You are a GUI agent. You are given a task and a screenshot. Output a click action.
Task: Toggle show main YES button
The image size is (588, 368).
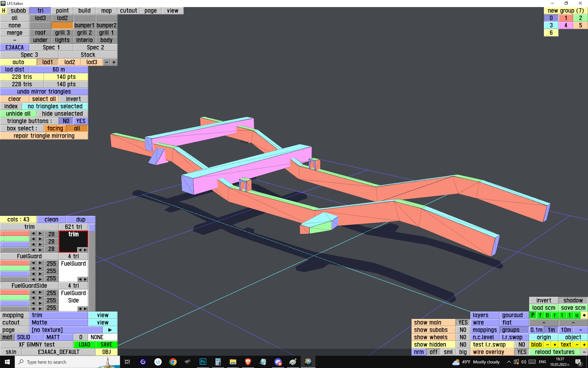pos(463,322)
